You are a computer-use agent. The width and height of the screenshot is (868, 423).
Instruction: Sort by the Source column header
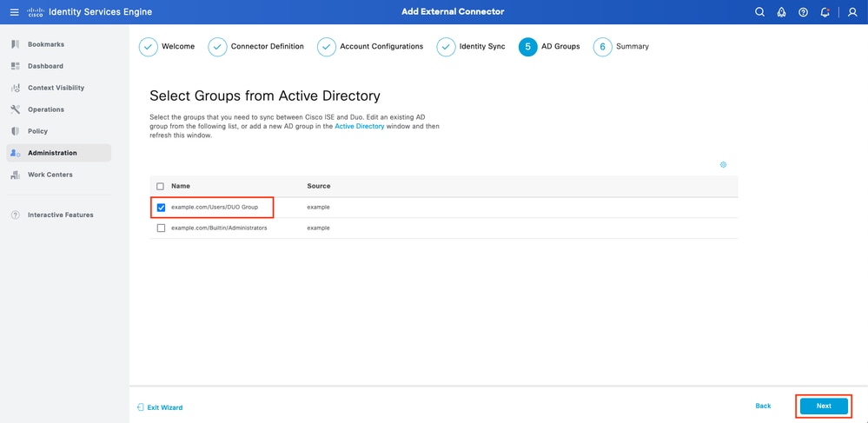click(319, 186)
